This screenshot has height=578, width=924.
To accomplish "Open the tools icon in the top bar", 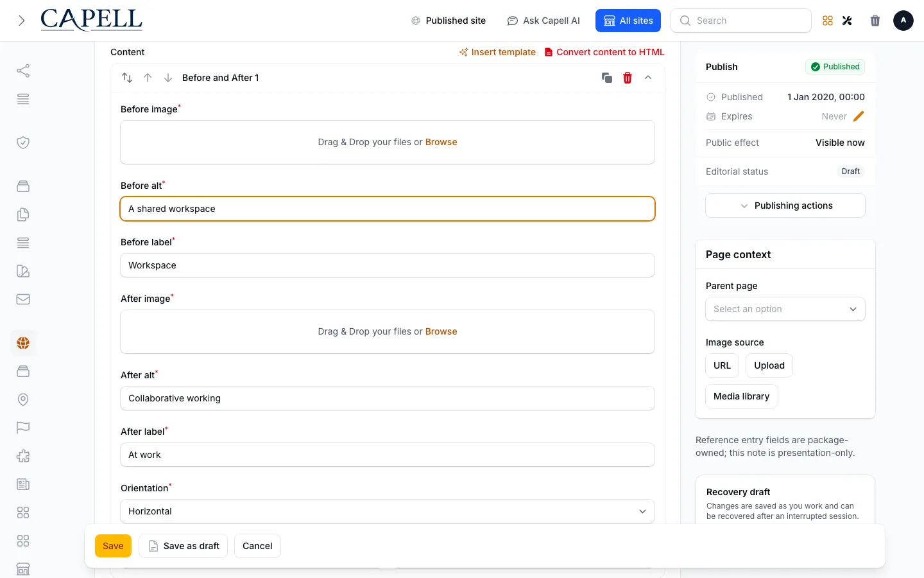I will [847, 21].
